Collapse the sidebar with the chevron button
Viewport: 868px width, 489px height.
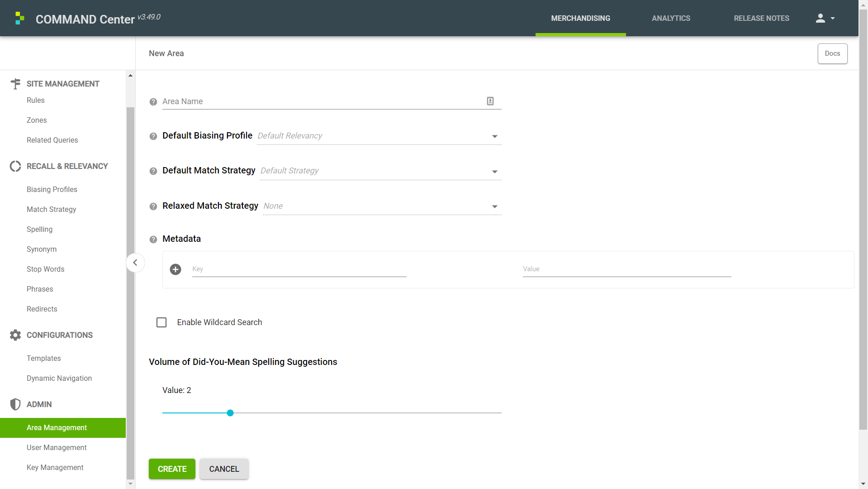[135, 263]
